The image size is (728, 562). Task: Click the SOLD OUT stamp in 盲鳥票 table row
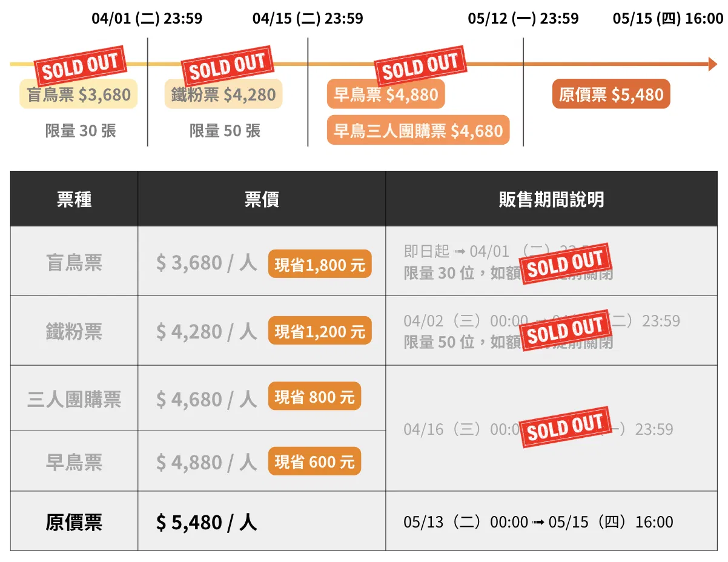coord(566,263)
